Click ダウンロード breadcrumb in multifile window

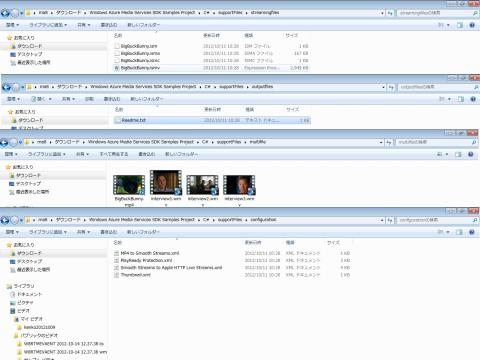coord(67,142)
